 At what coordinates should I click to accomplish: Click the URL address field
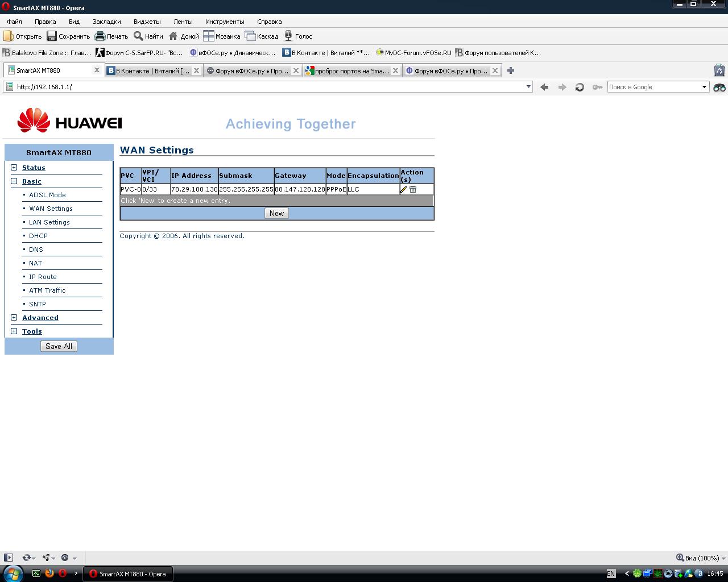(x=267, y=87)
